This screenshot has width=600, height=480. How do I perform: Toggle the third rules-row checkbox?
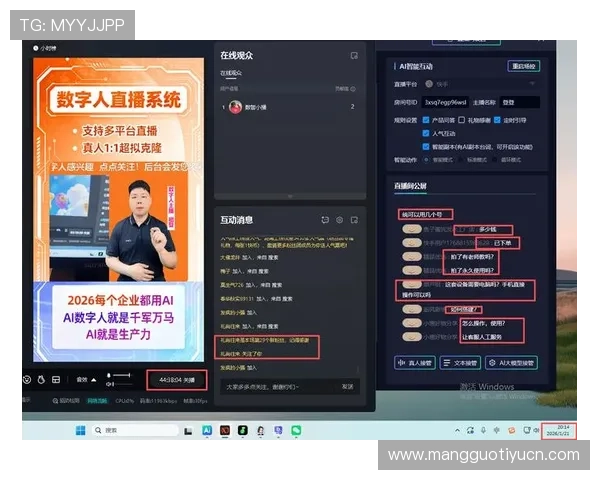497,120
